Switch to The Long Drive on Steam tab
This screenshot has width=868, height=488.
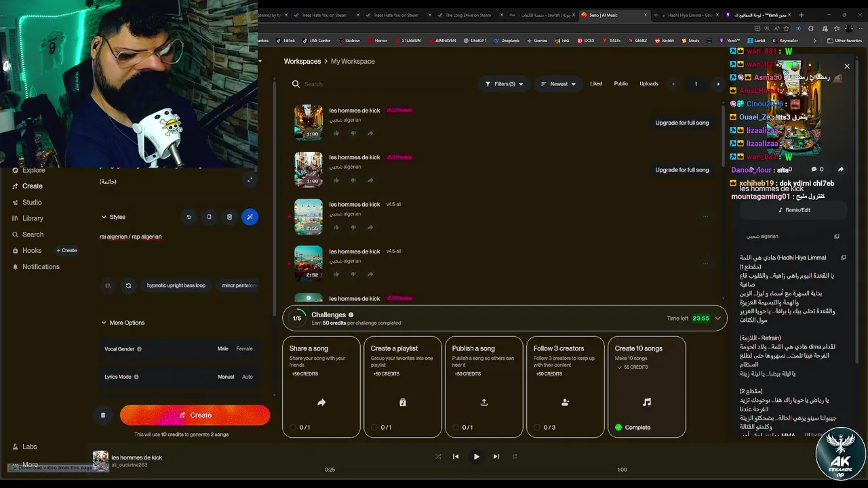468,15
